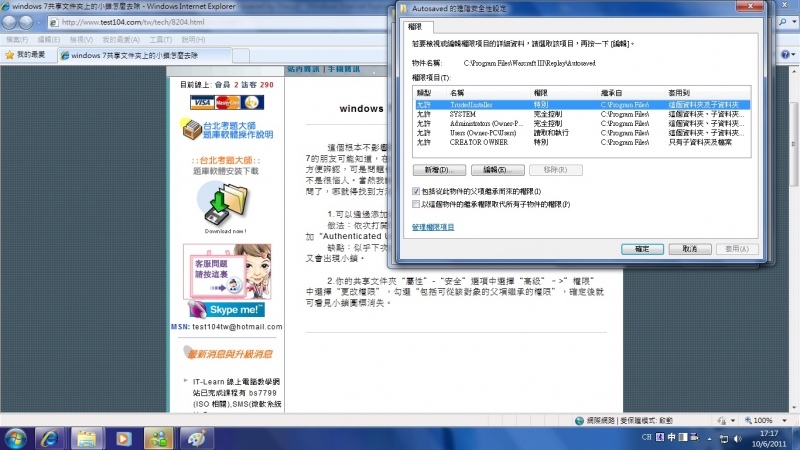Uncheck 包括從此物件的父項繼承而來的權限 checkbox
The image size is (800, 450).
click(416, 191)
